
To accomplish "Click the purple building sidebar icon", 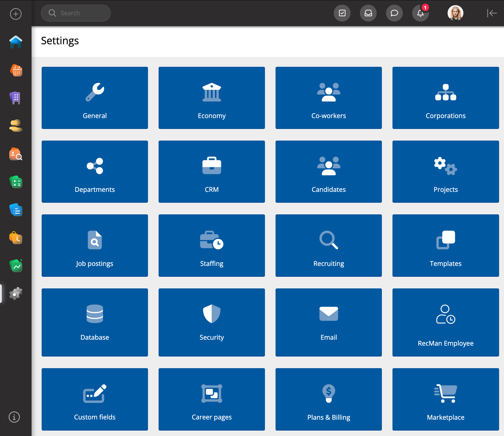I will point(16,98).
